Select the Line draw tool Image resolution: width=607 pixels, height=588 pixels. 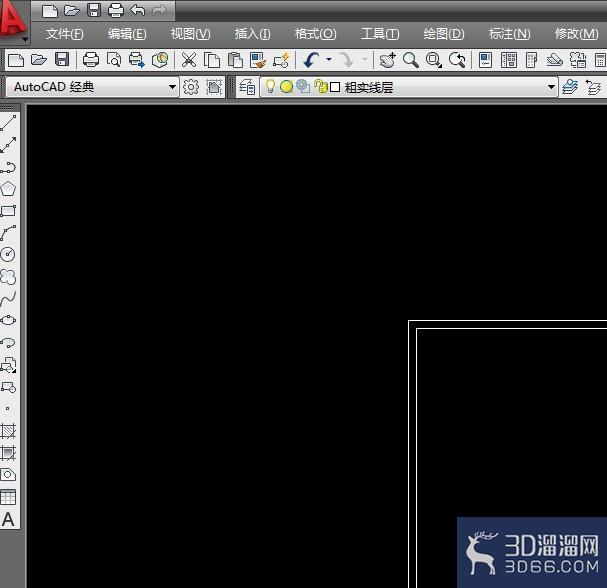pyautogui.click(x=8, y=123)
